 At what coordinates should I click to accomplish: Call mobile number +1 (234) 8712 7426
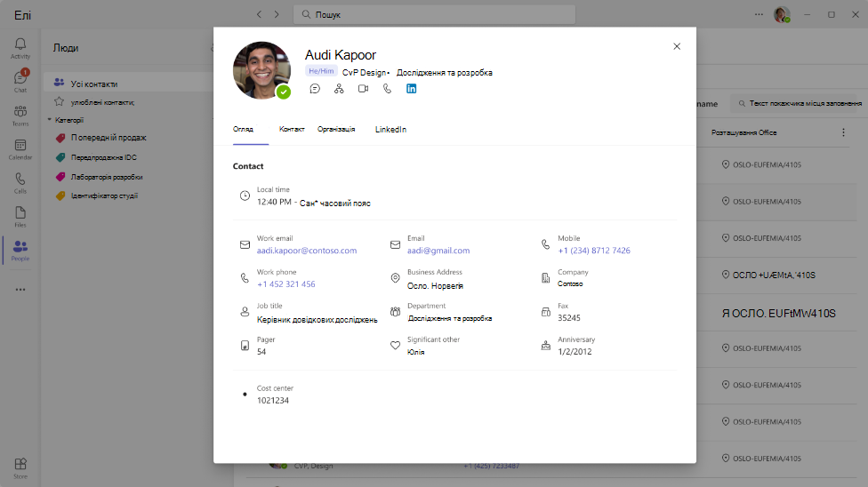tap(594, 251)
